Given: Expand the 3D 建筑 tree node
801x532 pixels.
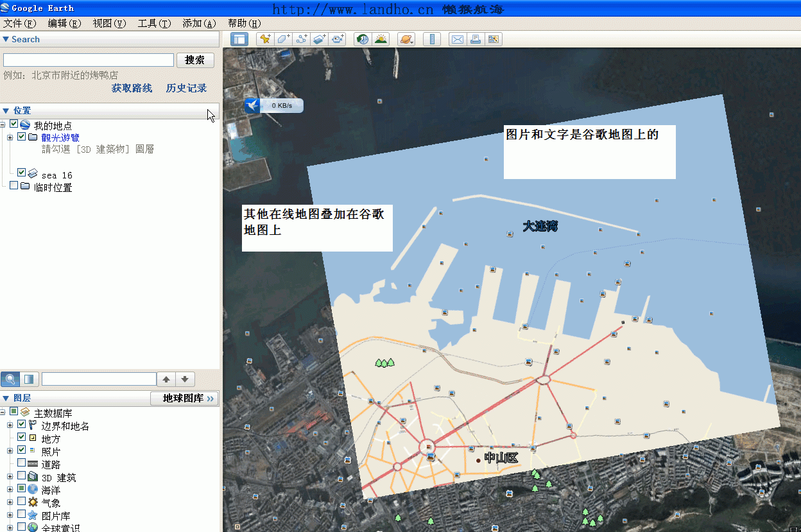Looking at the screenshot, I should 10,477.
